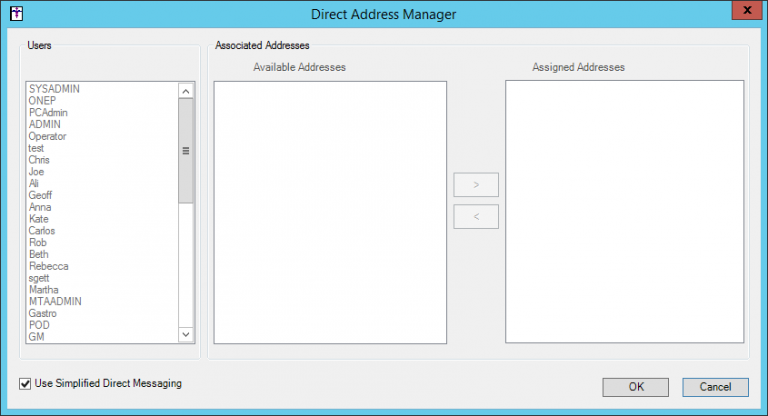Close the Direct Address Manager window
This screenshot has height=416, width=768.
[x=743, y=12]
